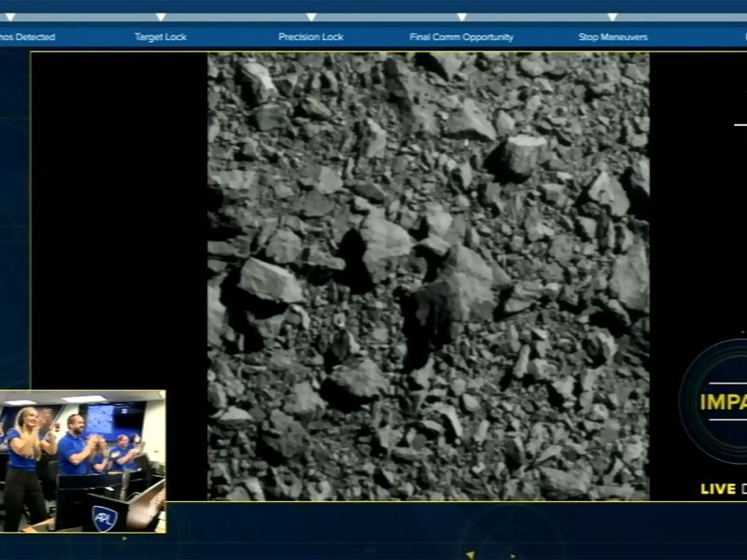Select the Stop Maneuvers marker triangle

[x=613, y=17]
